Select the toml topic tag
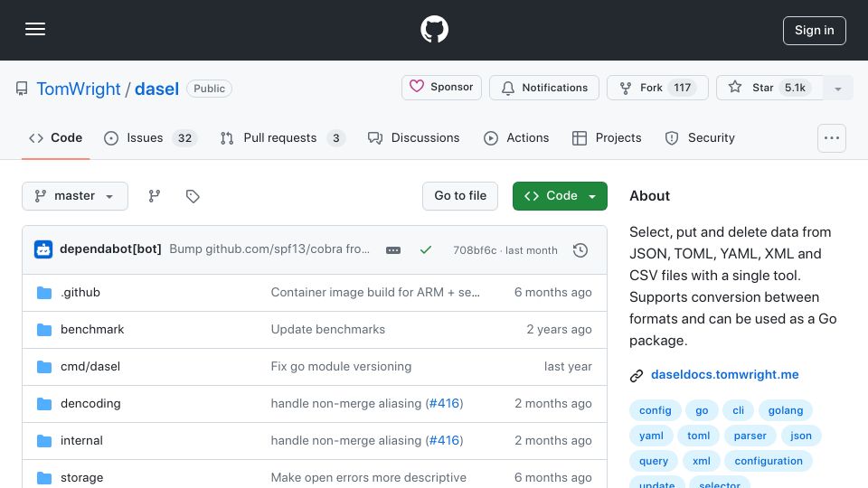Viewport: 868px width, 488px height. pos(699,436)
